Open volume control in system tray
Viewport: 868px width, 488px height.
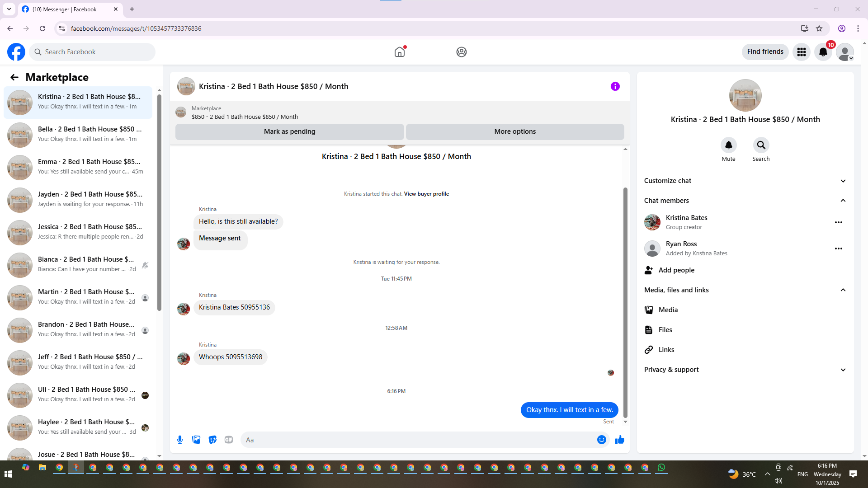click(778, 481)
